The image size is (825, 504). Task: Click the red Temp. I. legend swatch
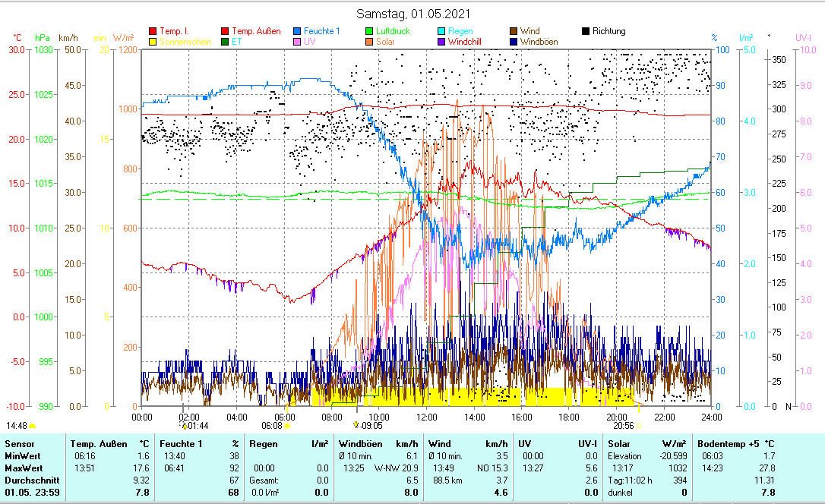(x=153, y=32)
